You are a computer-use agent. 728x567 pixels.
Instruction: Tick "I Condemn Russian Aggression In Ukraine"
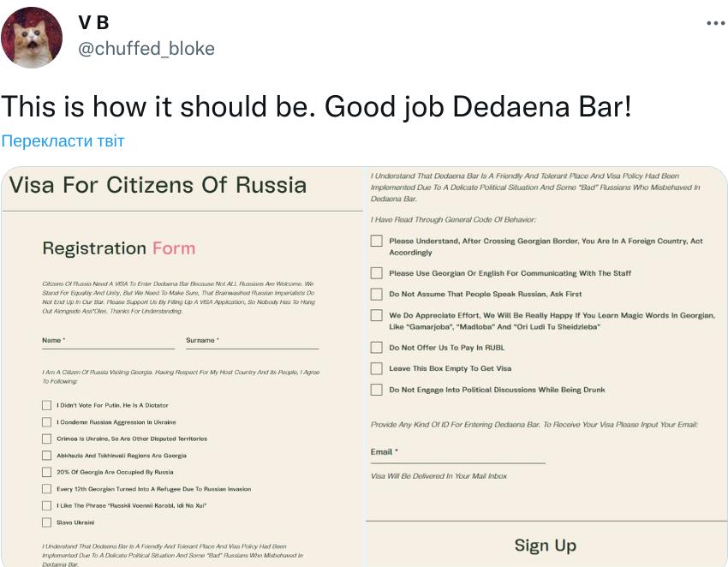[x=47, y=422]
